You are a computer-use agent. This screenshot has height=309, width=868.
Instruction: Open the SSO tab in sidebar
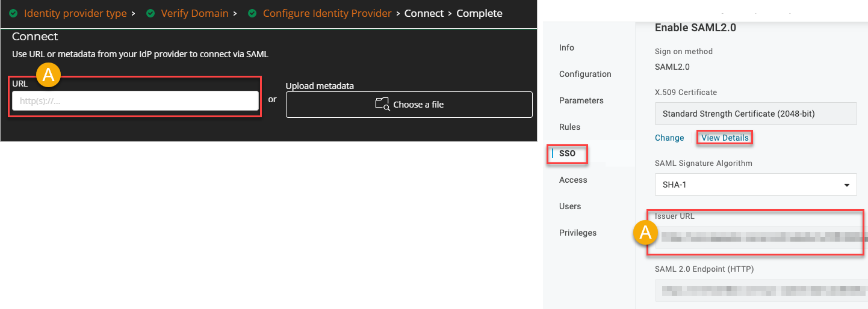567,153
